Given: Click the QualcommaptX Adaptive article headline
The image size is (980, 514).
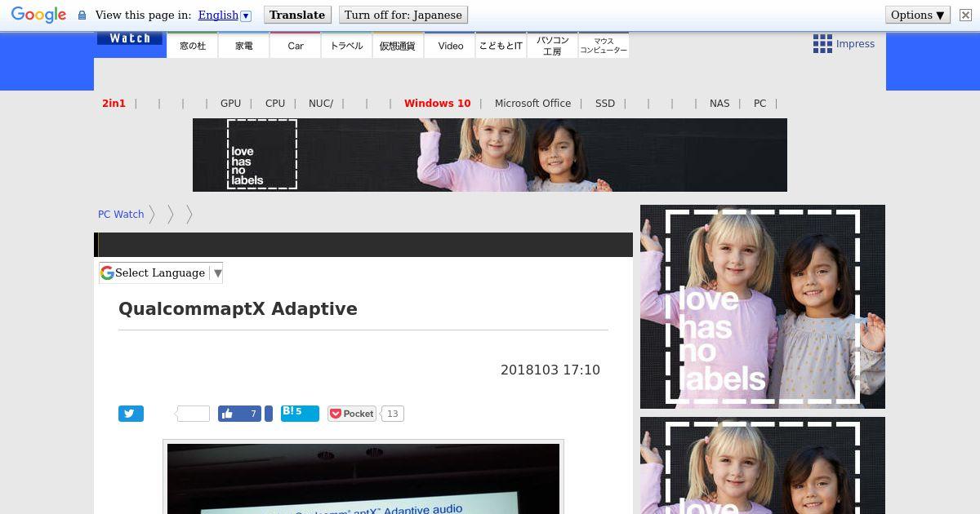Looking at the screenshot, I should pyautogui.click(x=238, y=309).
